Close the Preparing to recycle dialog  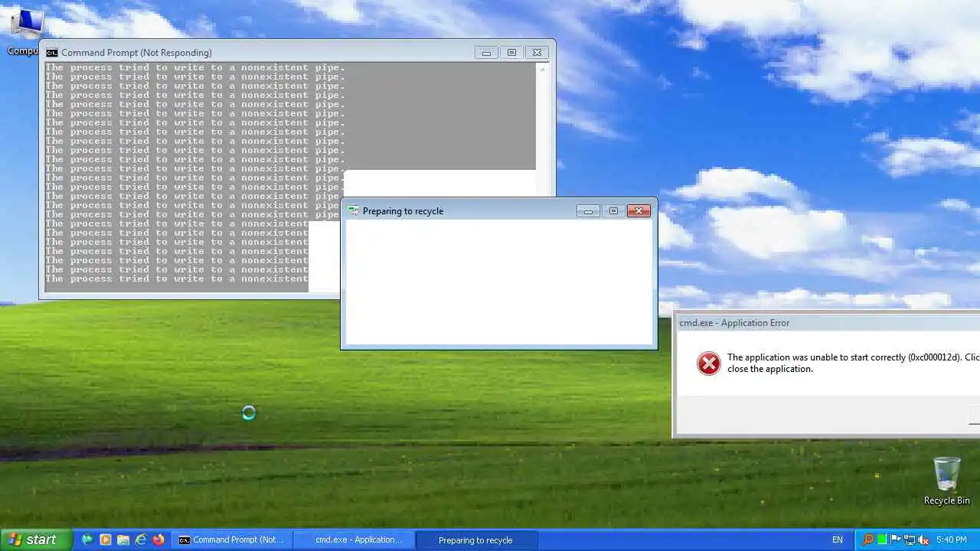point(639,210)
